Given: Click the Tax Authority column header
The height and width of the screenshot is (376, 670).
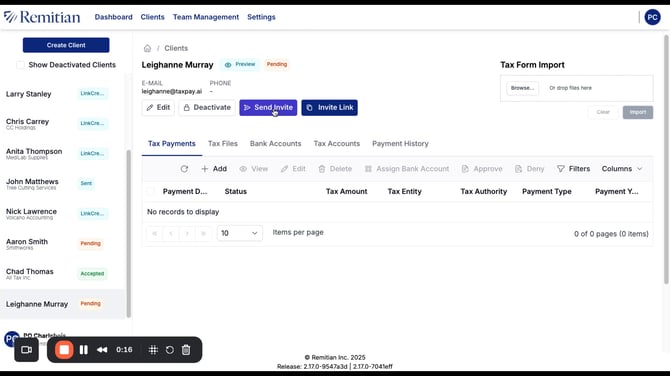Looking at the screenshot, I should 484,191.
